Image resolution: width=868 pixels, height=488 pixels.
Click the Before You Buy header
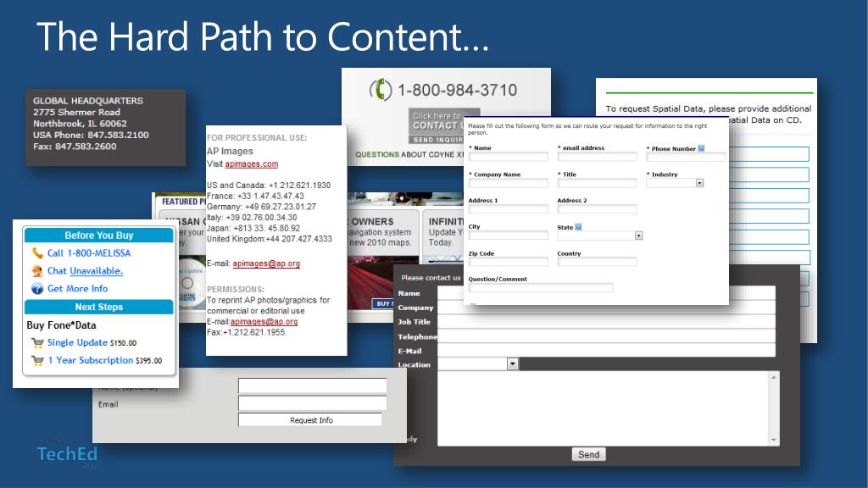[x=99, y=236]
